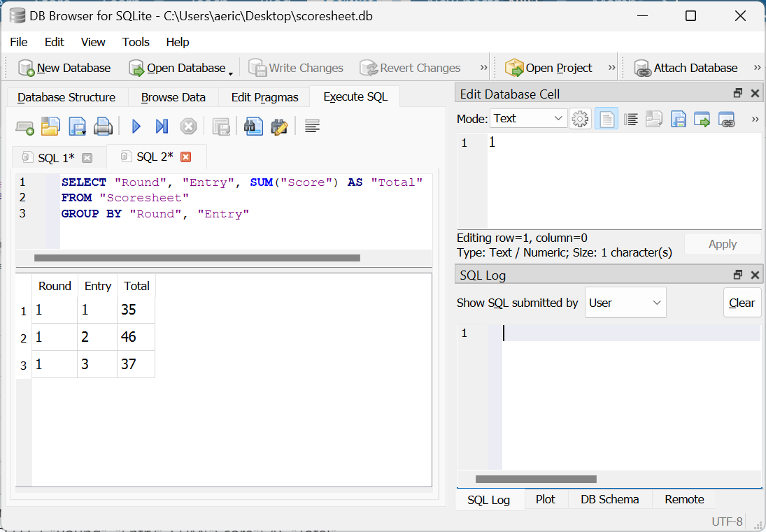Click the Write Changes toolbar button

(x=297, y=68)
